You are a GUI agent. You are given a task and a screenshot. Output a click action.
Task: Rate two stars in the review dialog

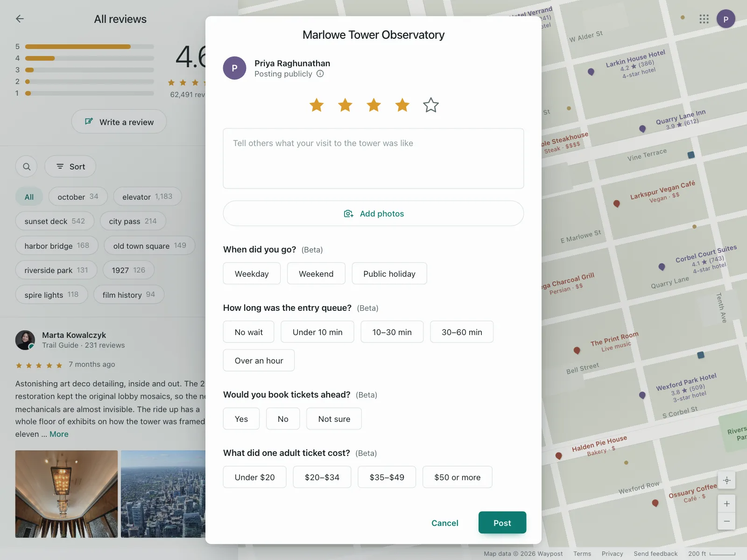pos(345,105)
